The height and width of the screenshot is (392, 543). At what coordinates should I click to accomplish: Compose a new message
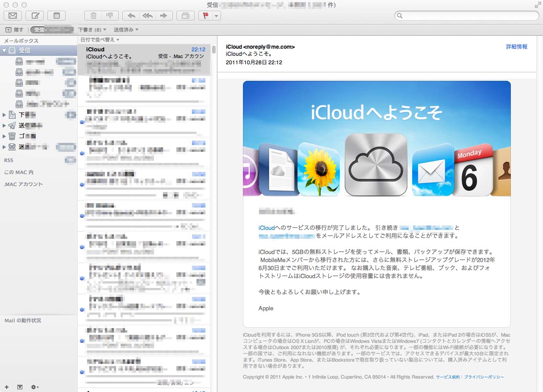coord(34,16)
